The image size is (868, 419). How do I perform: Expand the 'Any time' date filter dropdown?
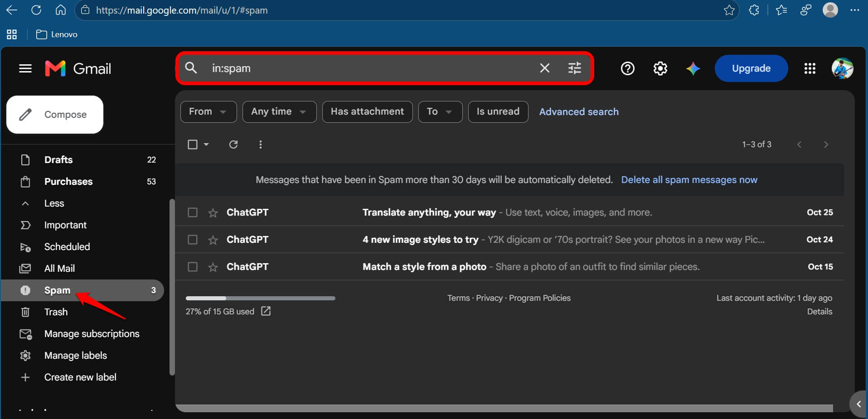279,112
